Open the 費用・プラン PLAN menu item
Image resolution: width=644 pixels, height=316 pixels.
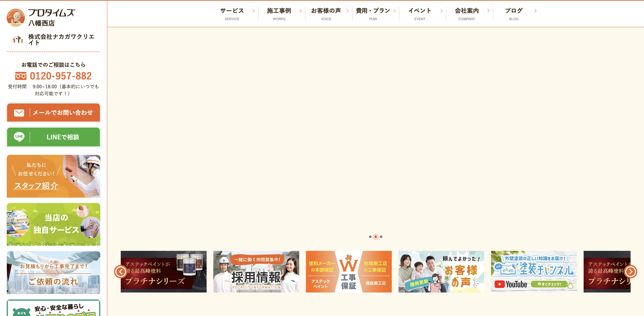tap(373, 14)
